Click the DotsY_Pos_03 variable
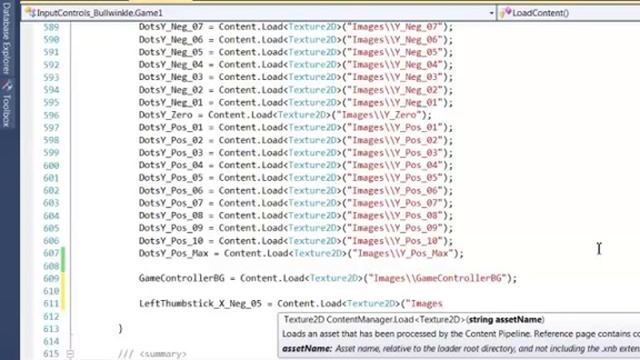Image resolution: width=640 pixels, height=360 pixels. click(171, 153)
